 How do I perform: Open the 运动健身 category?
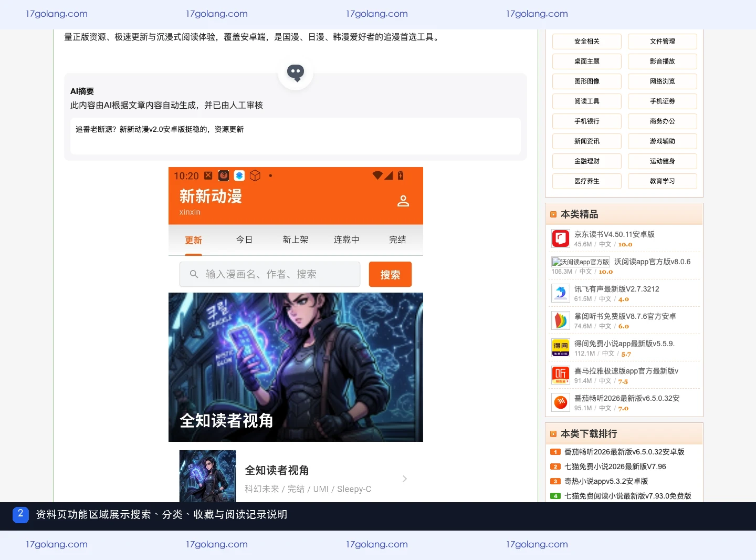pyautogui.click(x=663, y=161)
